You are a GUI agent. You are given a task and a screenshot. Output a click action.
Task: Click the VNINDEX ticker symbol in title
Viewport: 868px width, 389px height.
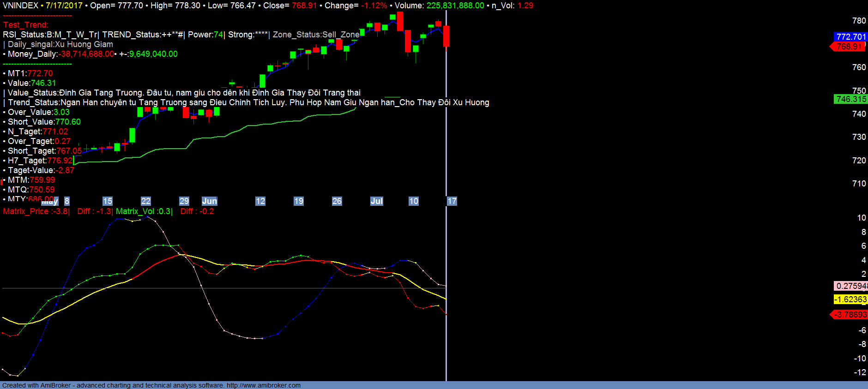tap(20, 6)
